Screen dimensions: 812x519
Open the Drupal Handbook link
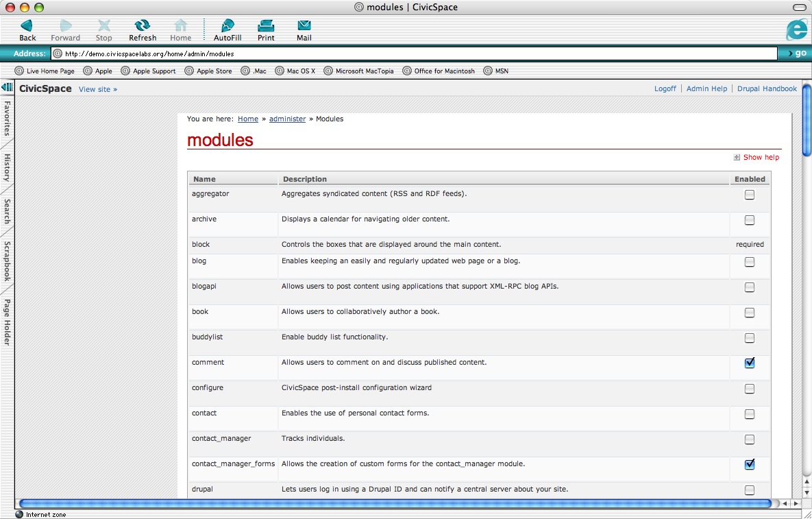[767, 88]
